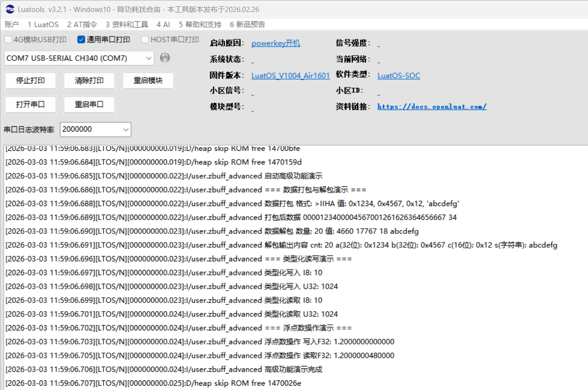
Task: Open 串口日志波特率 2000000 dropdown
Action: pyautogui.click(x=96, y=129)
